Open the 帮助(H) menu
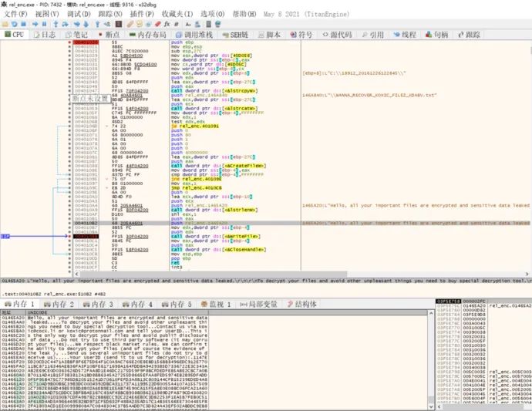Screen dimensions: 532x411 [x=244, y=14]
